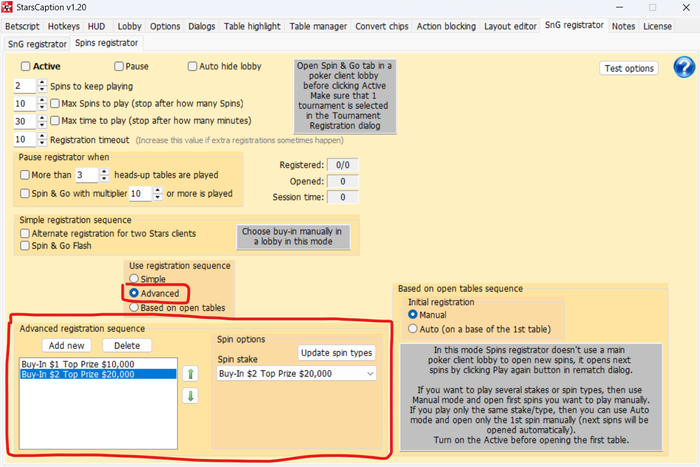Check Alternate registration for two Stars clients
Viewport: 700px width, 467px height.
point(25,234)
